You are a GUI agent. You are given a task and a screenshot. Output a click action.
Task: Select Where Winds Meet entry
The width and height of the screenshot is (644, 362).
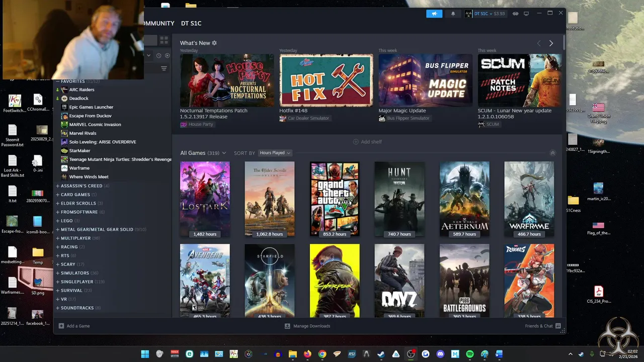pyautogui.click(x=89, y=177)
